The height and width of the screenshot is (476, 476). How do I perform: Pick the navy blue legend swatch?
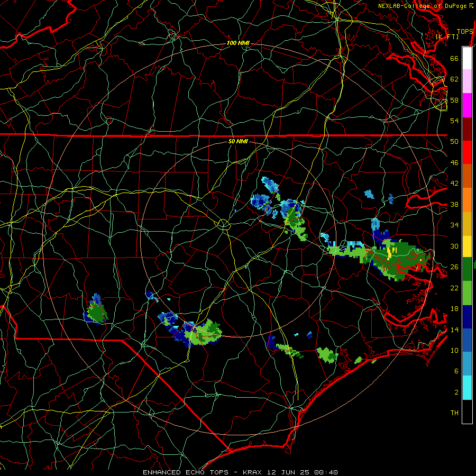tap(467, 317)
